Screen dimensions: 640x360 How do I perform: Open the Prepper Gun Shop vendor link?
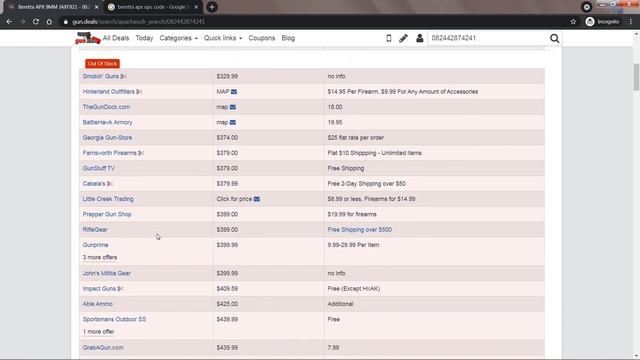click(x=107, y=214)
